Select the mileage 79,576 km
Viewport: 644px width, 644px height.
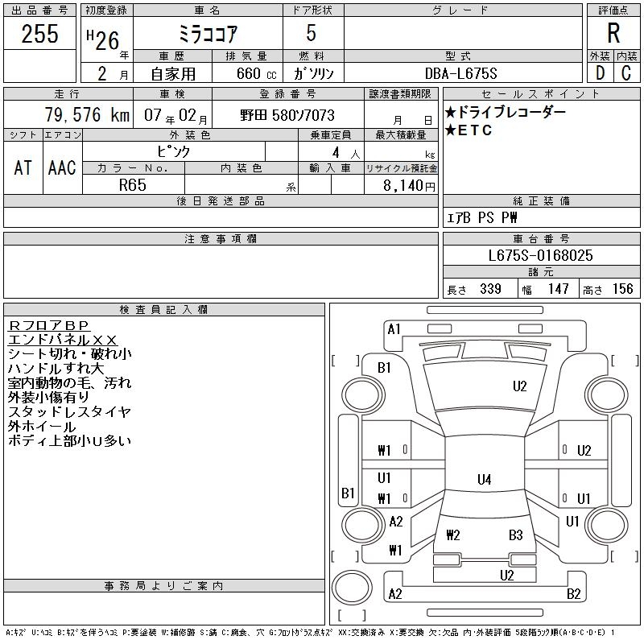click(x=87, y=114)
